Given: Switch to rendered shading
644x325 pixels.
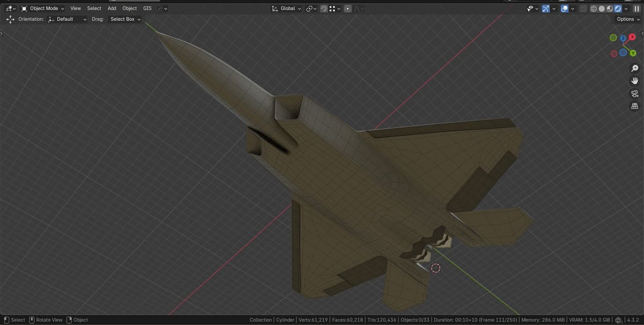Looking at the screenshot, I should click(618, 9).
